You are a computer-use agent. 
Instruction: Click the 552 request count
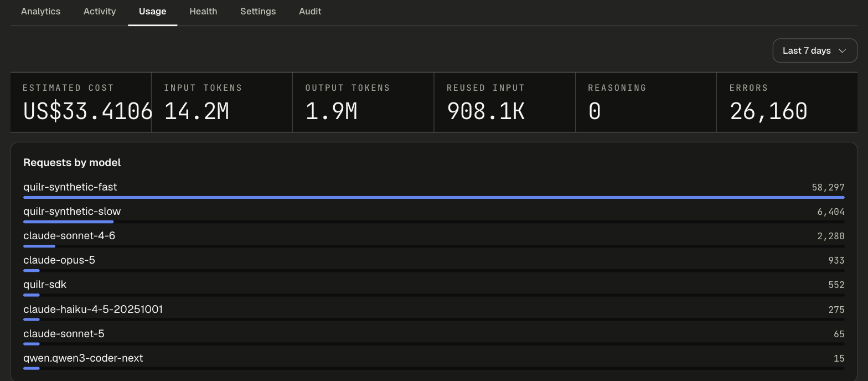[836, 285]
